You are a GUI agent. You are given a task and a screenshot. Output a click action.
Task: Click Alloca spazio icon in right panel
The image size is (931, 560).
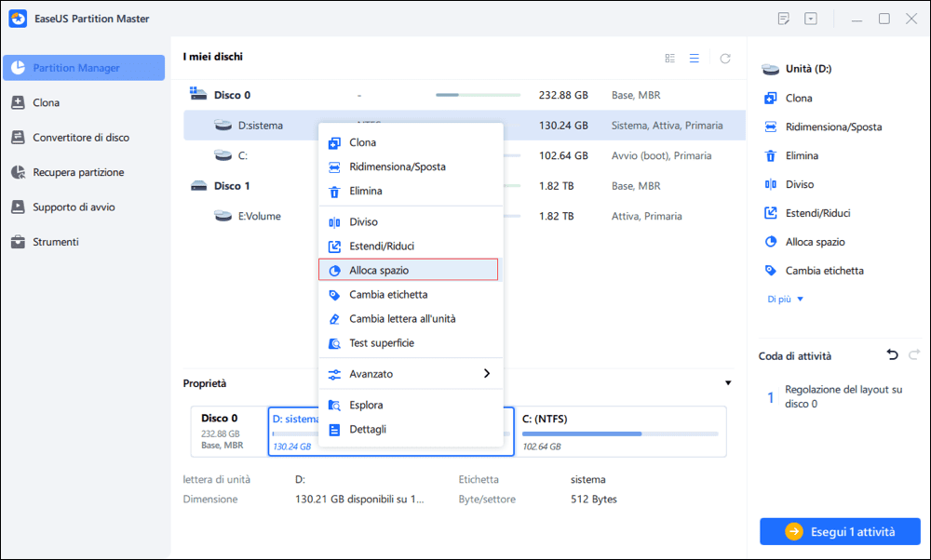[x=771, y=242]
